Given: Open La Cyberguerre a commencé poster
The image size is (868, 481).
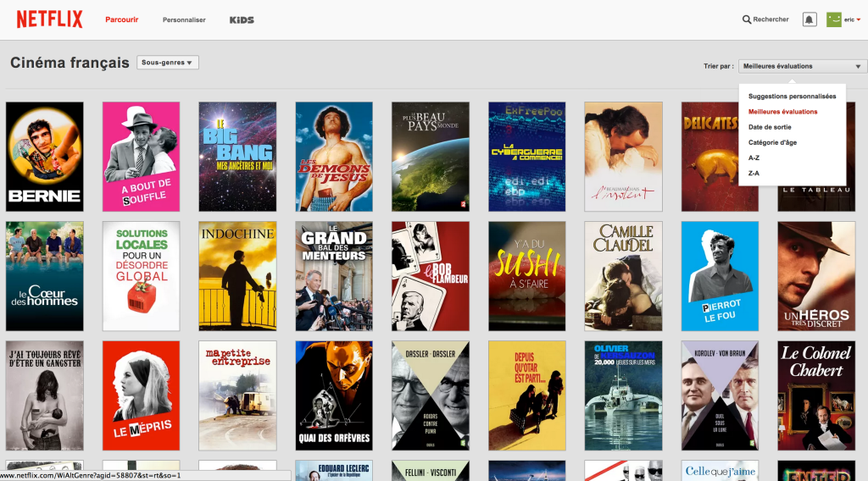Looking at the screenshot, I should [x=527, y=157].
